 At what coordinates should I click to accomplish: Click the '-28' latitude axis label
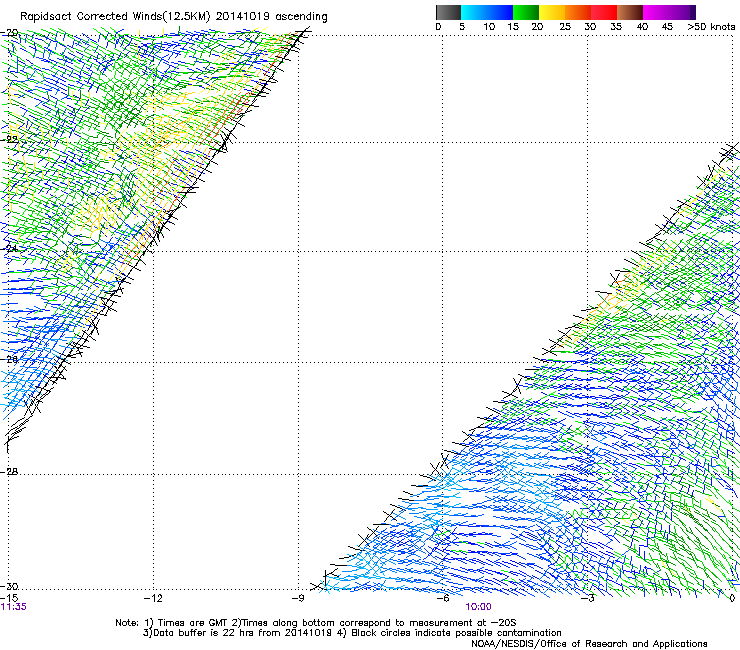(x=9, y=472)
